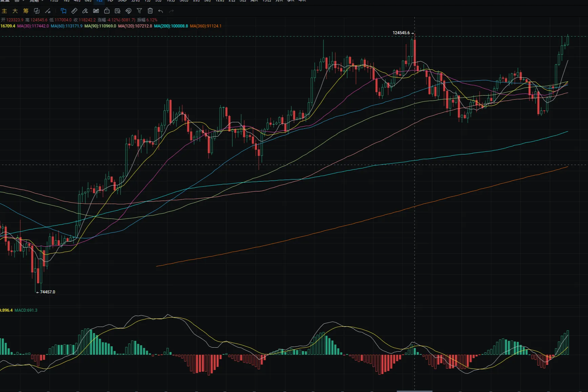This screenshot has width=588, height=392.
Task: Click the MA(200) indicator label
Action: click(171, 26)
